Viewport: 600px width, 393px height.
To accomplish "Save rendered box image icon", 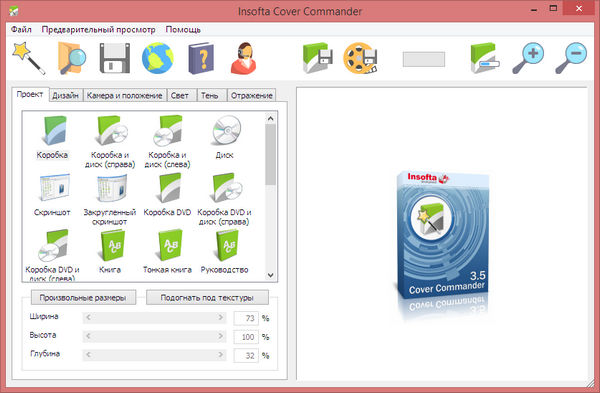I will point(317,58).
